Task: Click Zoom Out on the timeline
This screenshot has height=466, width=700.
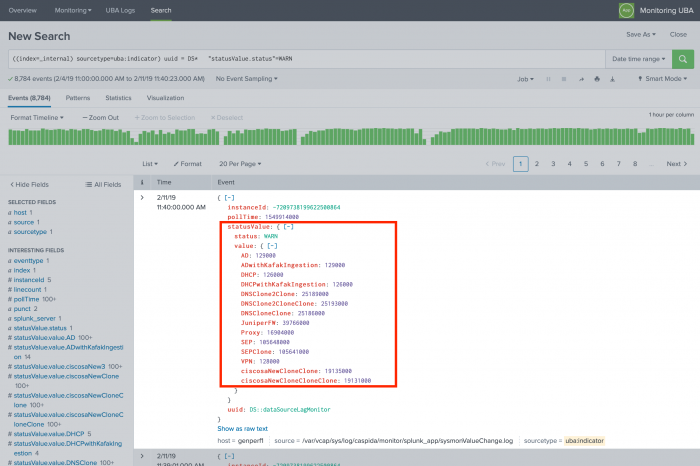Action: tap(100, 117)
